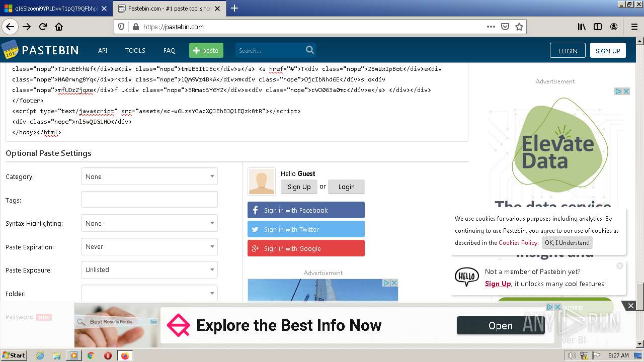Switch to the first browser tab
The width and height of the screenshot is (644, 362).
point(56,9)
